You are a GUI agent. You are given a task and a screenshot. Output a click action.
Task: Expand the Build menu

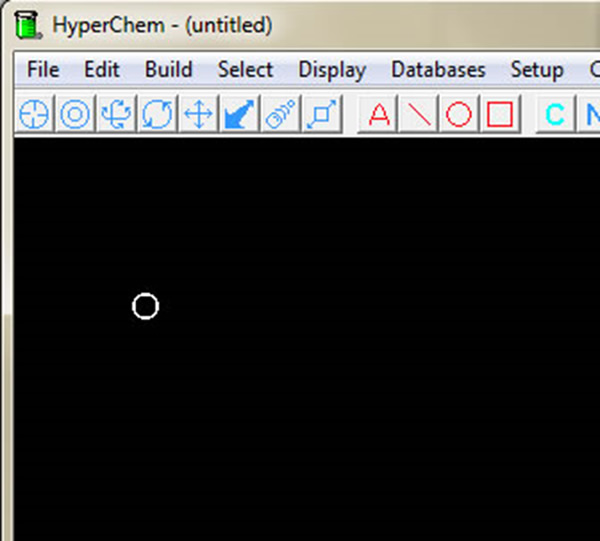[x=168, y=70]
